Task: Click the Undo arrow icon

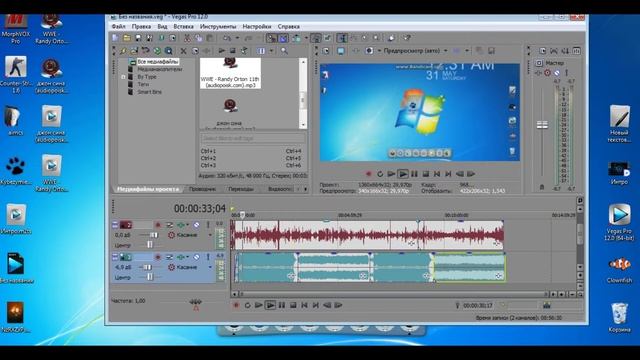Action: pos(227,38)
